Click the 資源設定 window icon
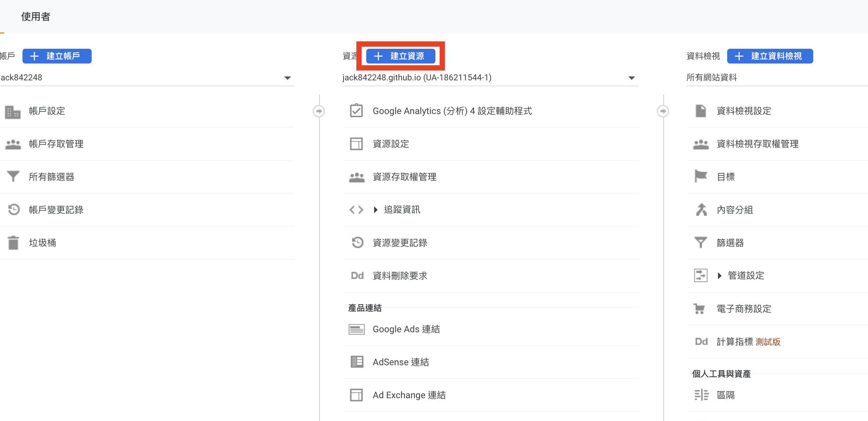Image resolution: width=868 pixels, height=421 pixels. [356, 144]
